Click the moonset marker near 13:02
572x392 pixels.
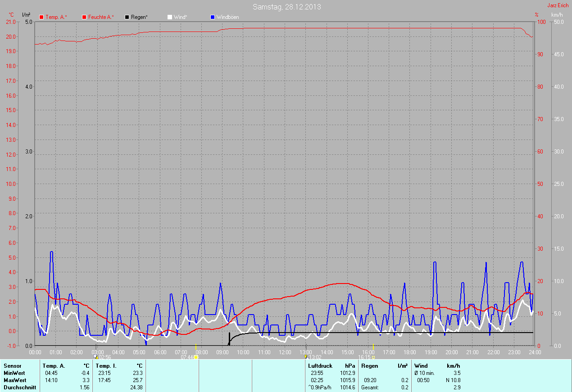[x=306, y=356]
